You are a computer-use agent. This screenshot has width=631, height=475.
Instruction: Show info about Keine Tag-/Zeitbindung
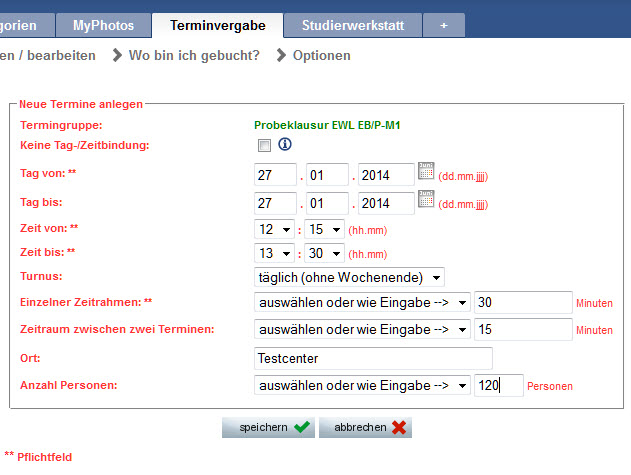point(285,144)
